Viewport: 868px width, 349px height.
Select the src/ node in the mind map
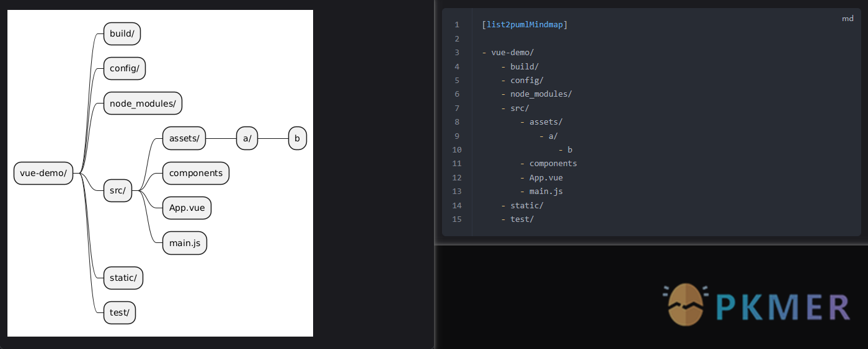tap(118, 190)
